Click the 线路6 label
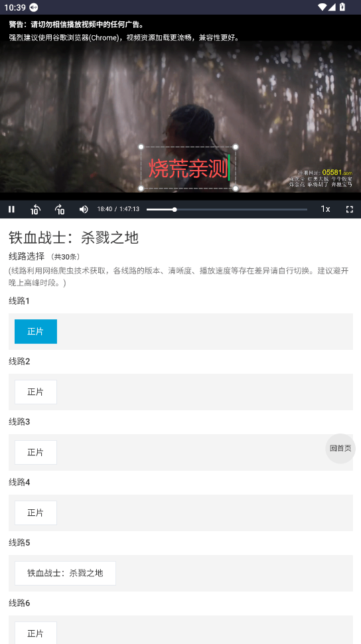 pyautogui.click(x=19, y=603)
